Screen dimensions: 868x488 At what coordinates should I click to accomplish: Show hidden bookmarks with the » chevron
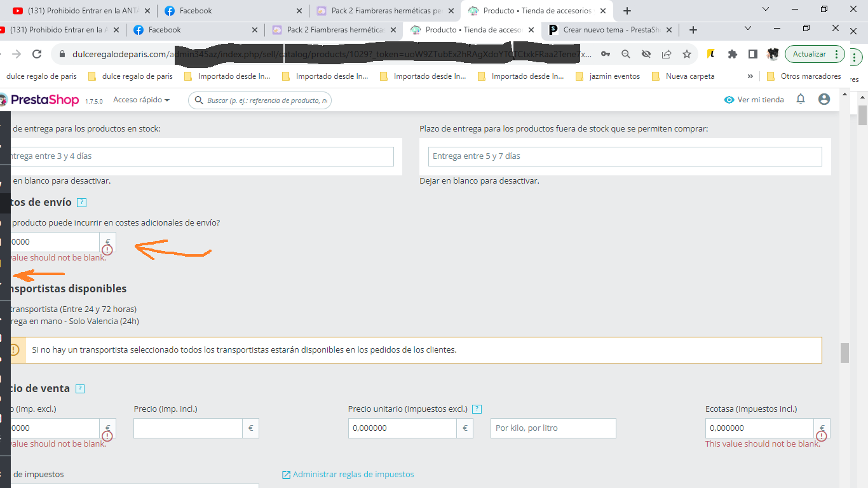[x=750, y=76]
